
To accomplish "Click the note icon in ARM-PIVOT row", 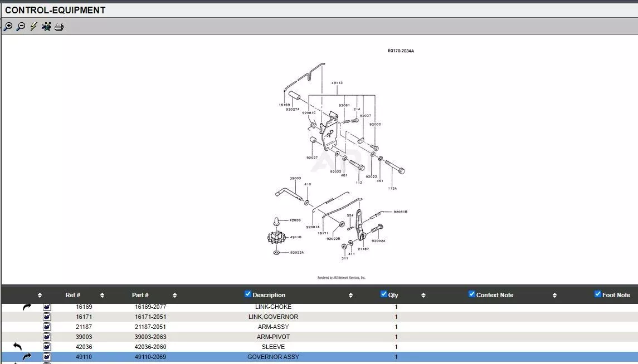I will click(47, 337).
